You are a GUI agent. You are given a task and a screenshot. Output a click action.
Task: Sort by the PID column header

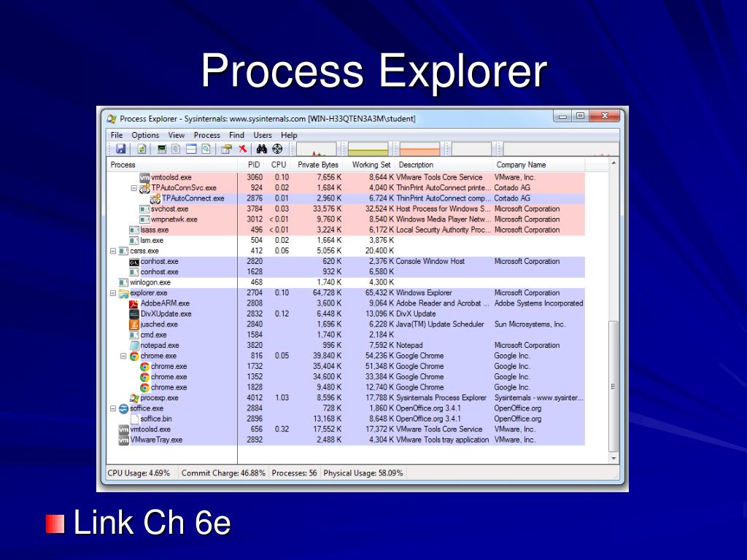(252, 165)
